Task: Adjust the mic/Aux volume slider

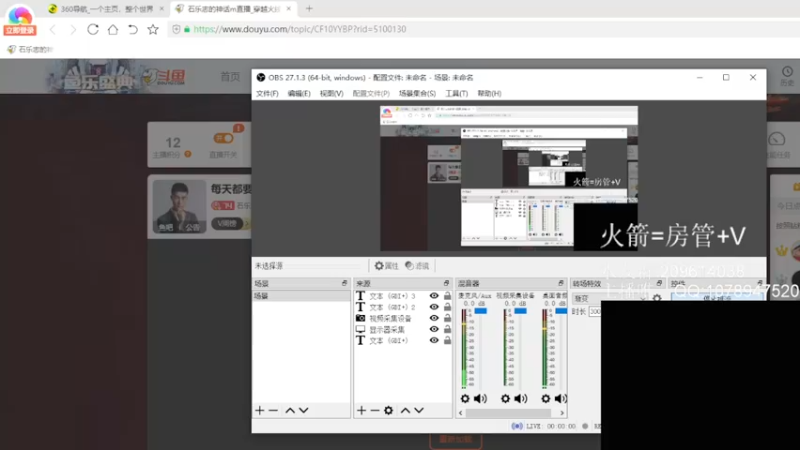Action: [x=480, y=311]
